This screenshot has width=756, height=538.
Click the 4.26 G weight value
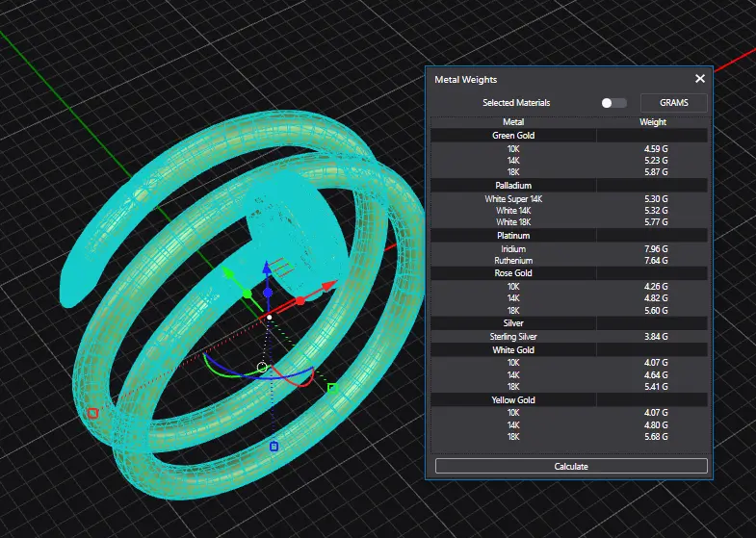(x=656, y=287)
